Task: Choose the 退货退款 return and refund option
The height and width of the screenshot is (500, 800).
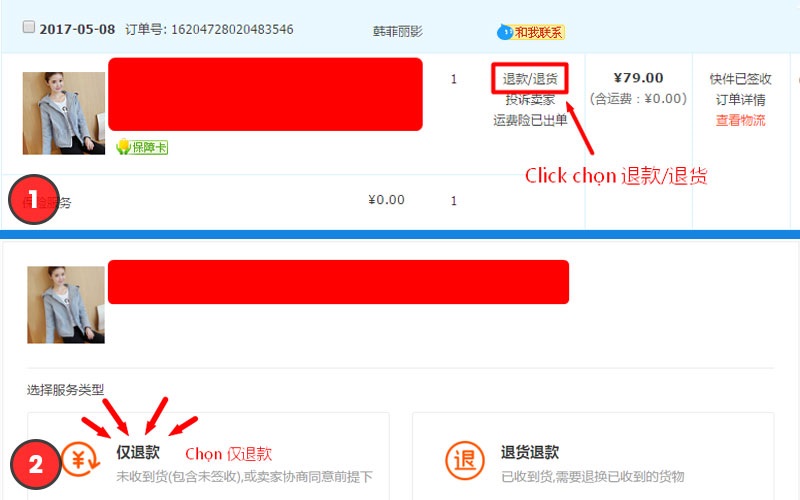Action: point(530,452)
